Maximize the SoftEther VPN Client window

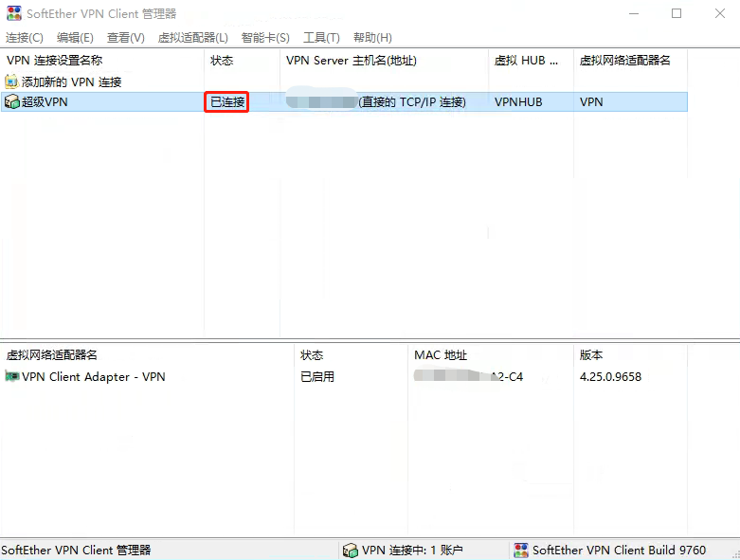tap(677, 13)
